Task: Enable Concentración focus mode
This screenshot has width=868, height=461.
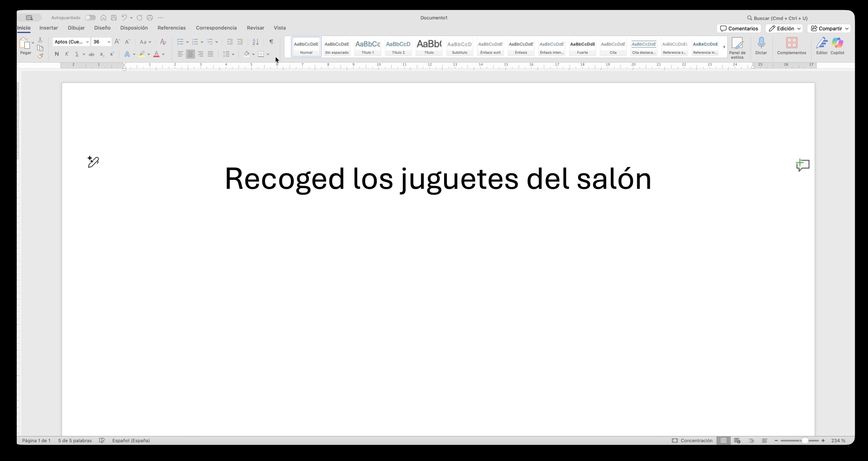Action: pyautogui.click(x=692, y=440)
